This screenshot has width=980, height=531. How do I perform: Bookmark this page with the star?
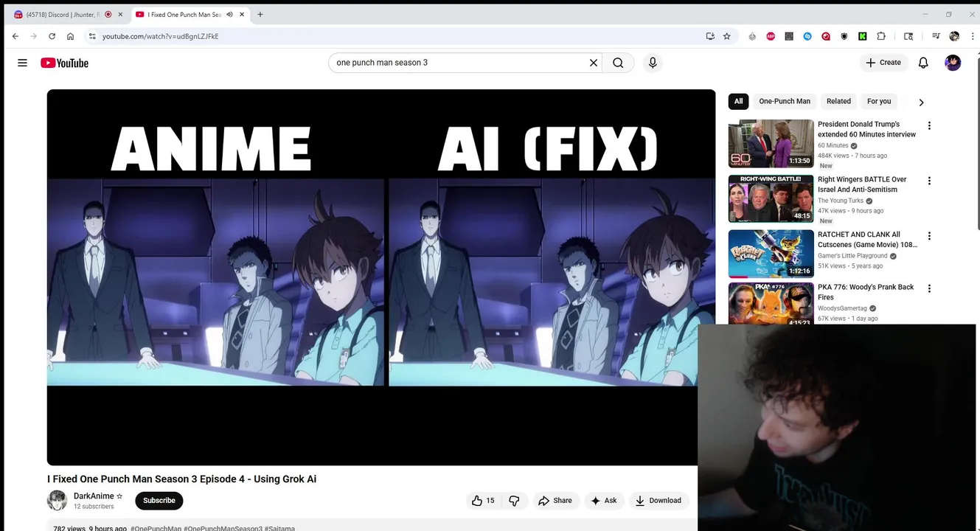click(726, 36)
